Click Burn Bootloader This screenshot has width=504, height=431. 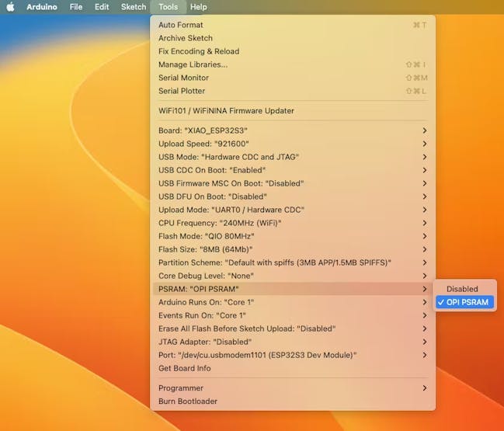tap(188, 401)
